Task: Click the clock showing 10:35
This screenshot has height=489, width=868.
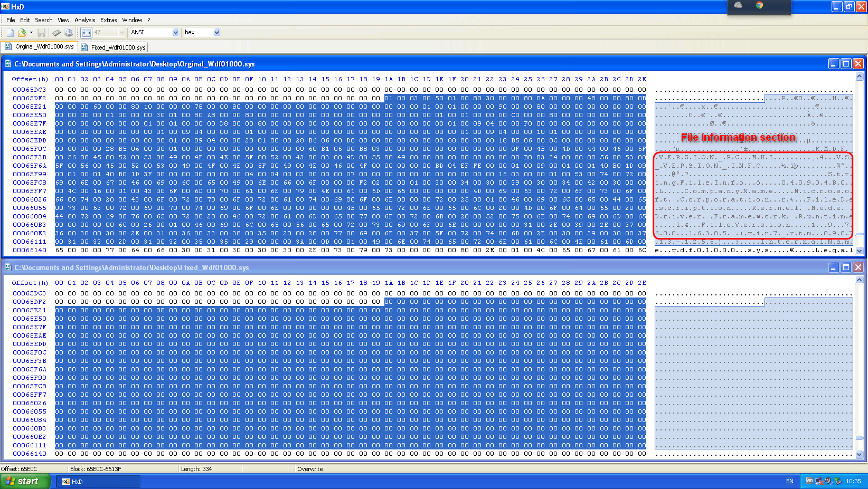Action: [853, 481]
